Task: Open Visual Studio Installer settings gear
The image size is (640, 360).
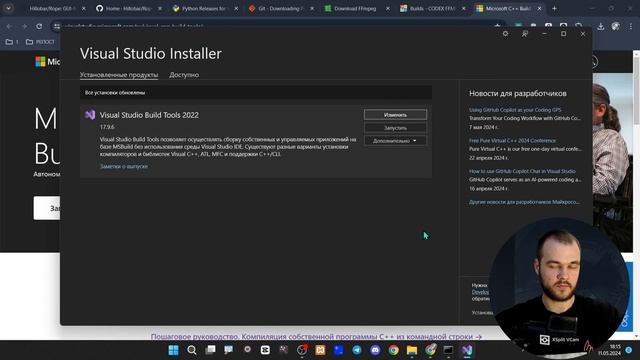Action: (505, 34)
